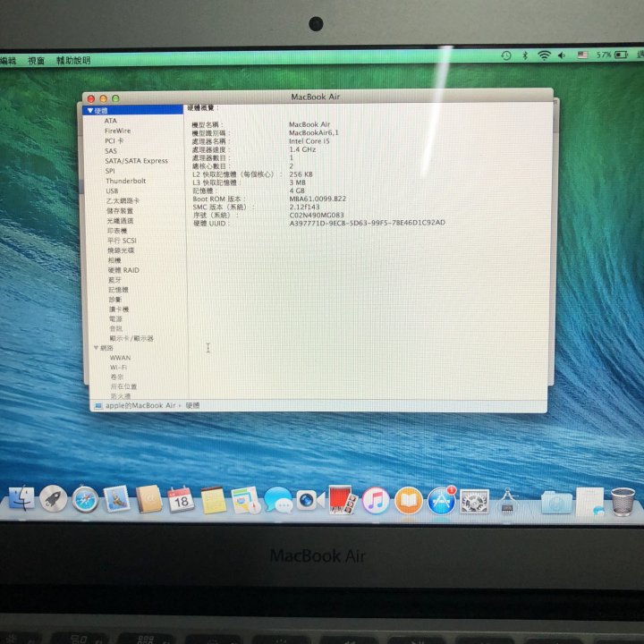
Task: Click the Time Machine menu bar icon
Action: pyautogui.click(x=506, y=55)
